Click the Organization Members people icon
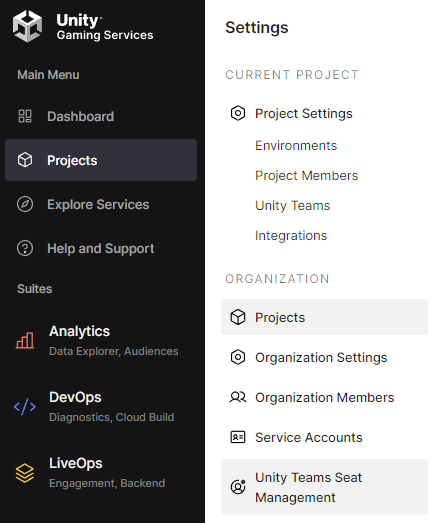This screenshot has height=523, width=439. [238, 397]
